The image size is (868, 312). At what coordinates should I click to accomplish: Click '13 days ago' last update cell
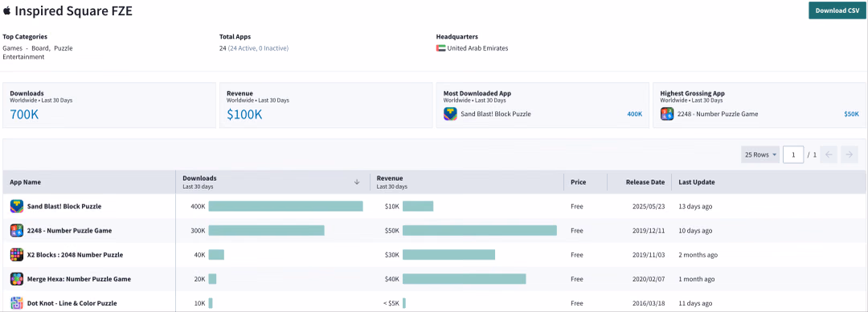point(695,206)
